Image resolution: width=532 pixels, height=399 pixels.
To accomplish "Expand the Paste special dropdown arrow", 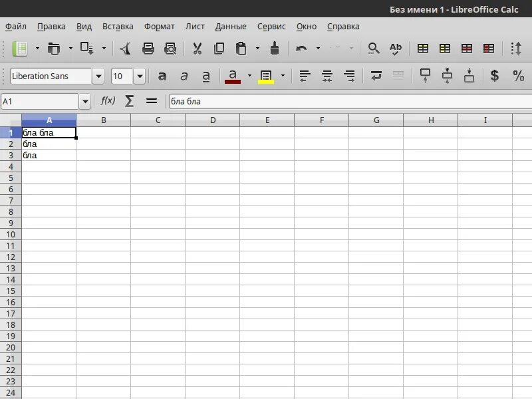I will [x=257, y=49].
